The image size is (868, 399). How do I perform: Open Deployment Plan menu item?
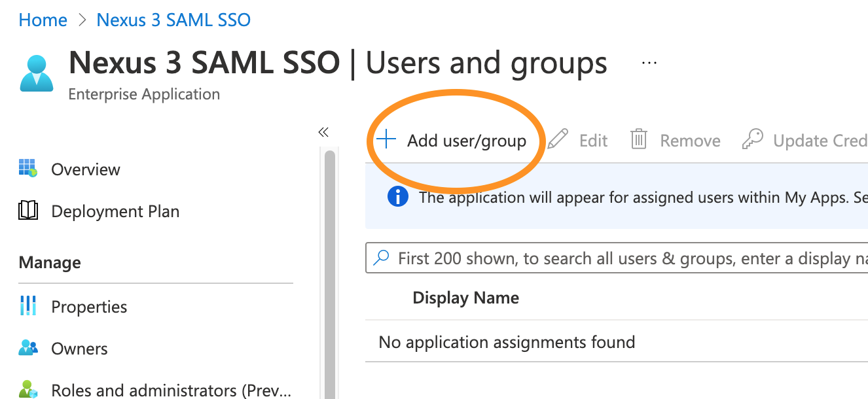(115, 211)
